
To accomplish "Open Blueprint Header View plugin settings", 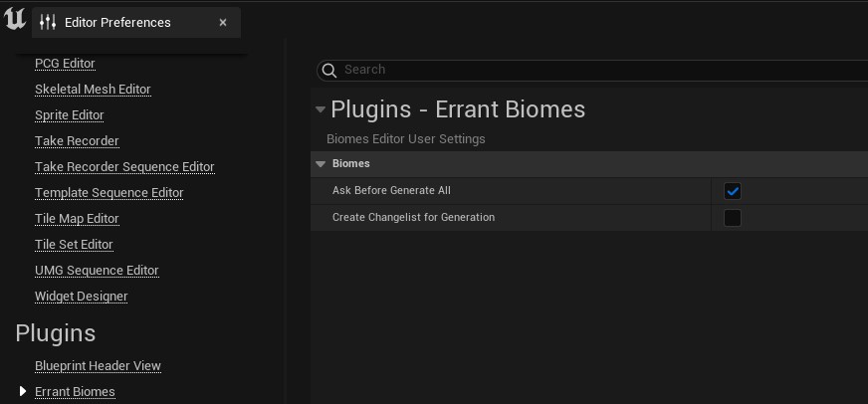I will (98, 366).
